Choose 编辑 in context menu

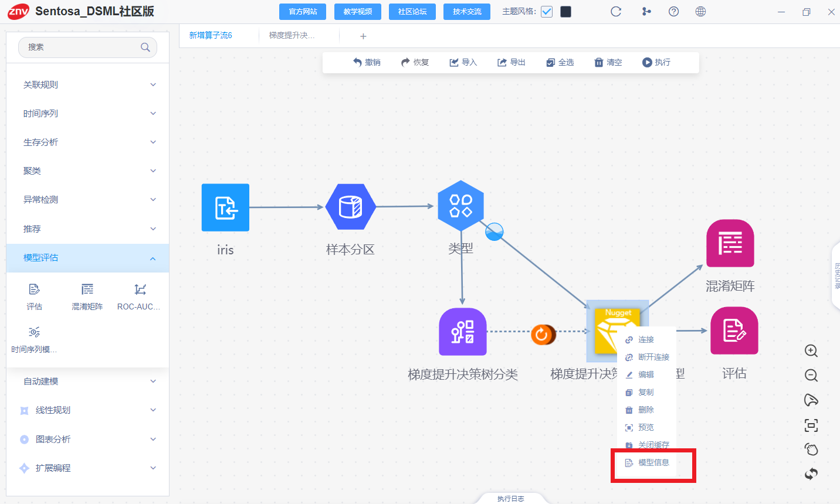pos(646,374)
